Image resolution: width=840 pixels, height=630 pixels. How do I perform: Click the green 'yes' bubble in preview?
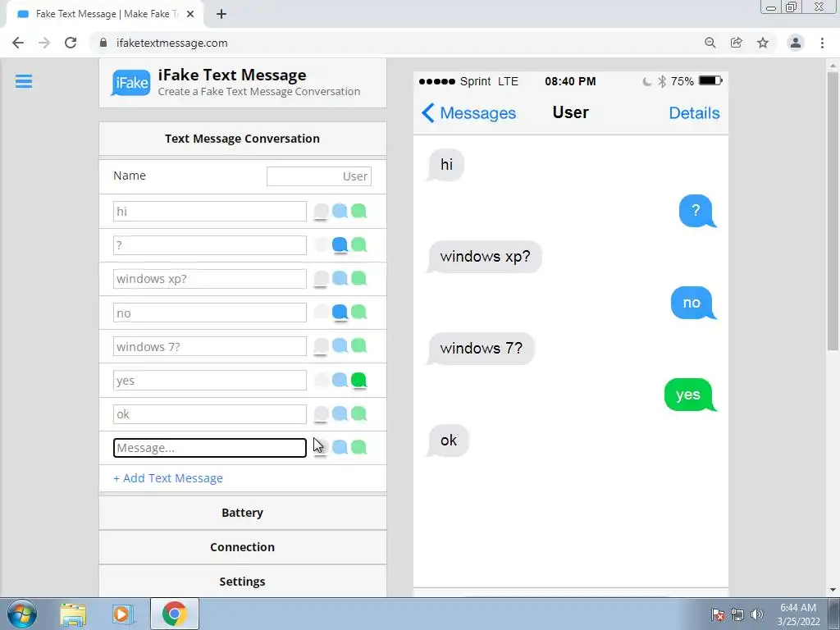[689, 395]
